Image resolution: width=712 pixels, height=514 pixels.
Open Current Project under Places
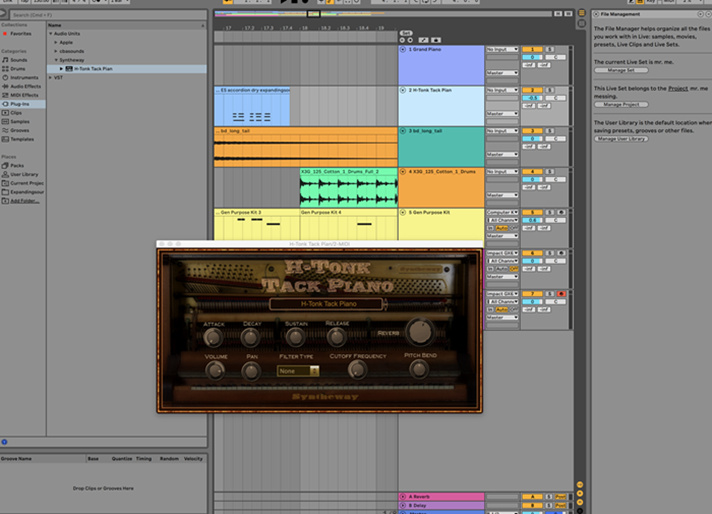[x=27, y=183]
